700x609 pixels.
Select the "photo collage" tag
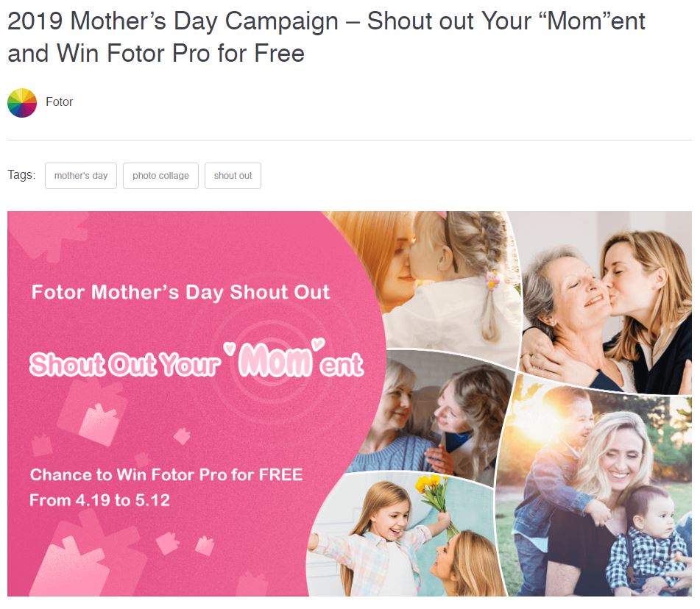160,176
